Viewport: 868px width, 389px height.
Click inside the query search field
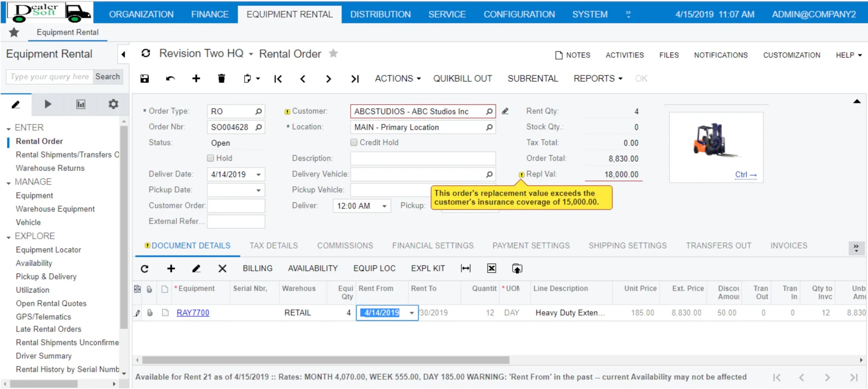tap(48, 77)
